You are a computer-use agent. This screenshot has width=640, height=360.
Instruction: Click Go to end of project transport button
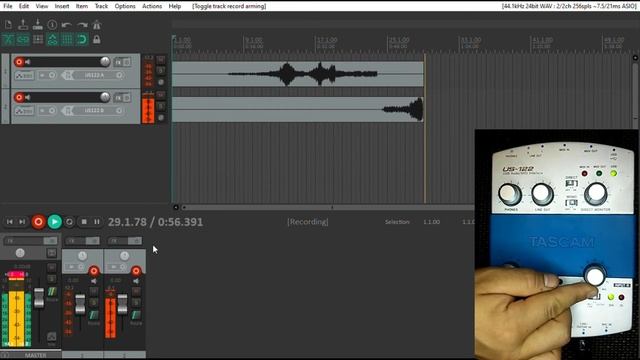(22, 222)
